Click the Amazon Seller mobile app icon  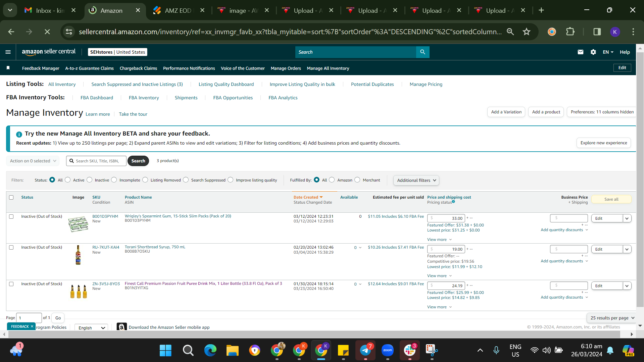tap(121, 327)
